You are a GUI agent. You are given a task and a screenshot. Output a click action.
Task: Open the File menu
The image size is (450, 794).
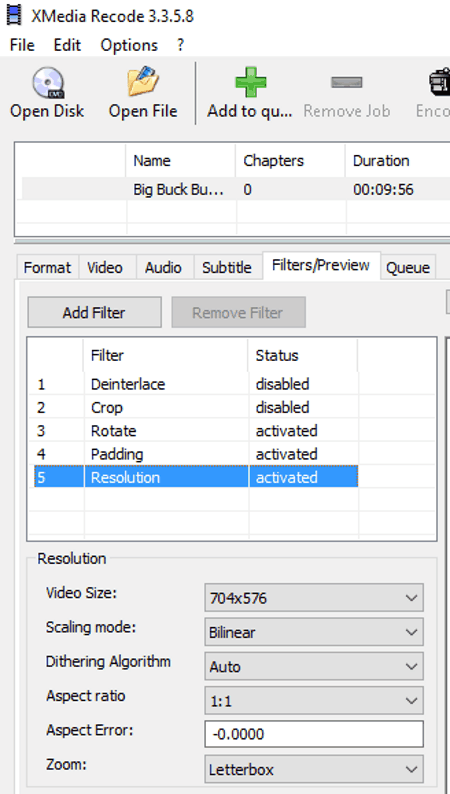click(22, 45)
